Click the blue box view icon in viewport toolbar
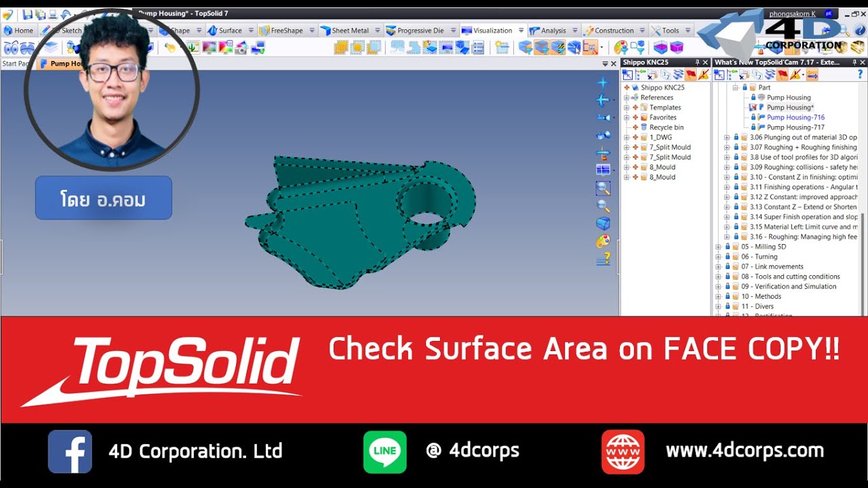Image resolution: width=868 pixels, height=488 pixels. coord(603,223)
